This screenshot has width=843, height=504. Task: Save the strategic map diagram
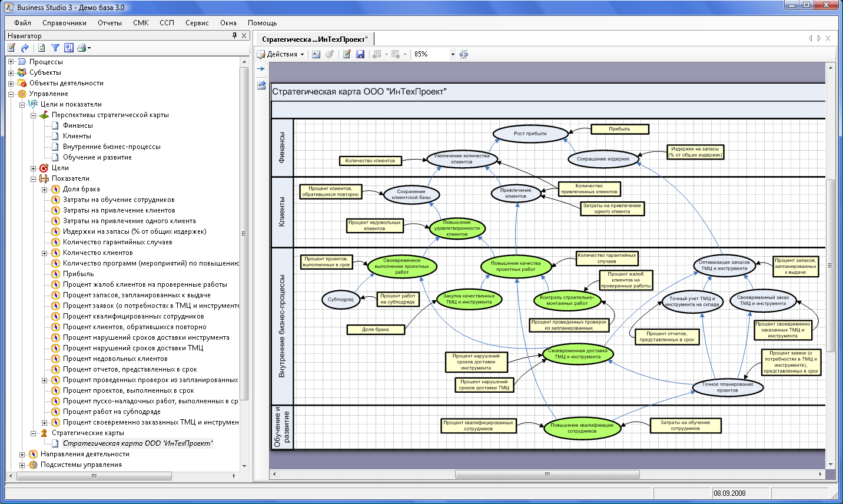[x=360, y=54]
